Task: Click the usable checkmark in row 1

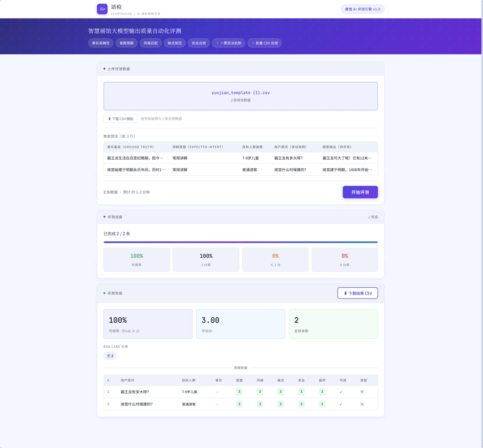Action: (341, 392)
